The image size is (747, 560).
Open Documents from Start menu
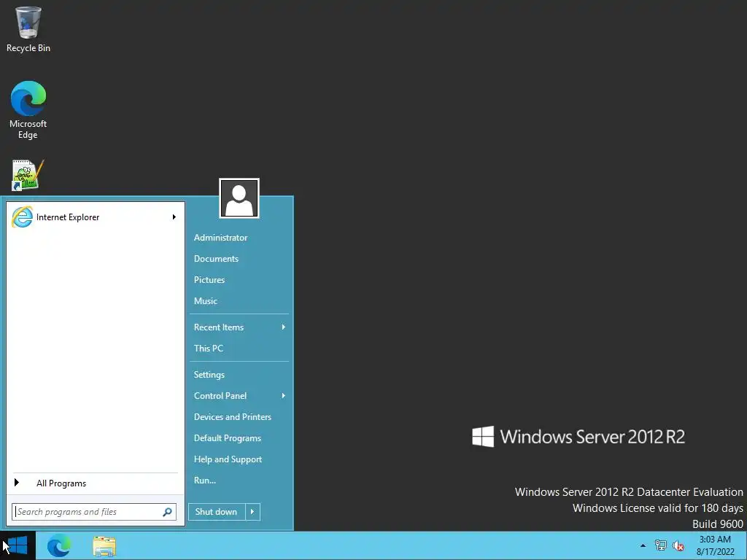pyautogui.click(x=216, y=259)
